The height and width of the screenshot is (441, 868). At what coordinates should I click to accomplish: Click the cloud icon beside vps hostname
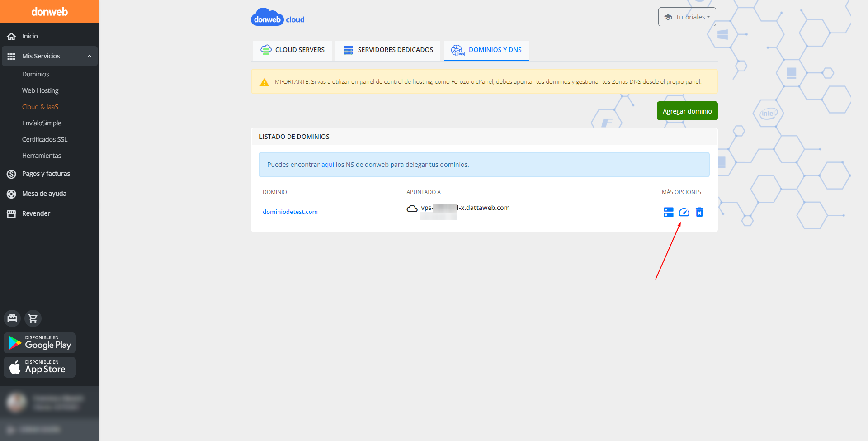pos(412,209)
